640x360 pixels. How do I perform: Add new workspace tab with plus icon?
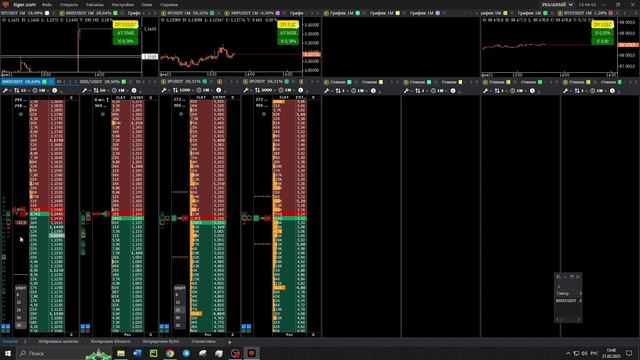(x=229, y=342)
